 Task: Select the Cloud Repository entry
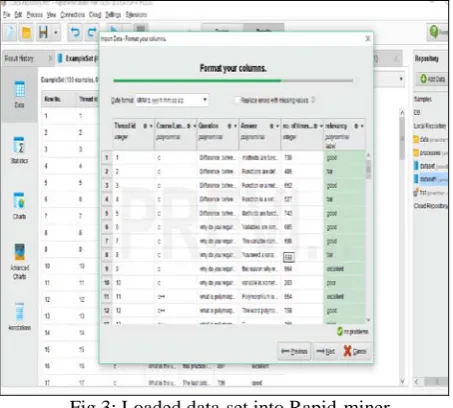coord(431,206)
